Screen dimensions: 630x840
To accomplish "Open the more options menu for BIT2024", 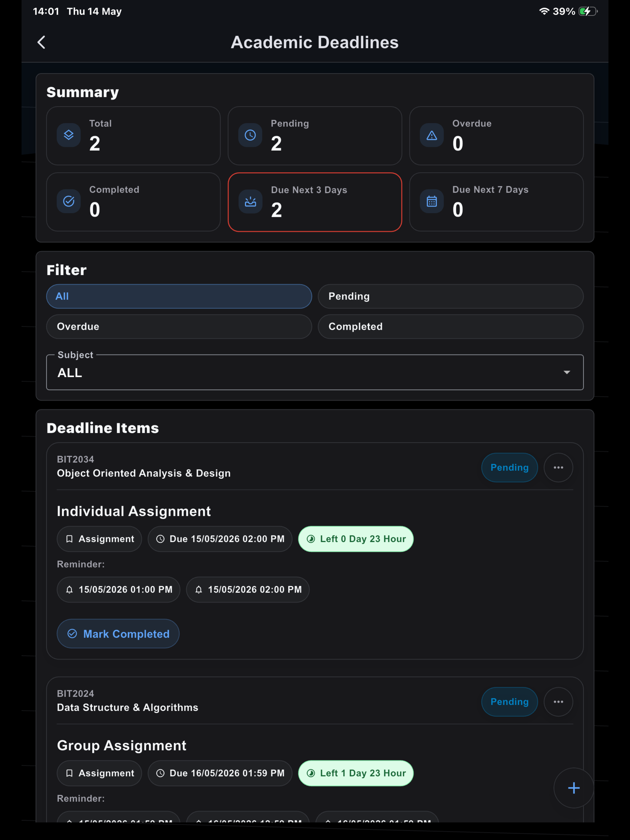I will (558, 702).
